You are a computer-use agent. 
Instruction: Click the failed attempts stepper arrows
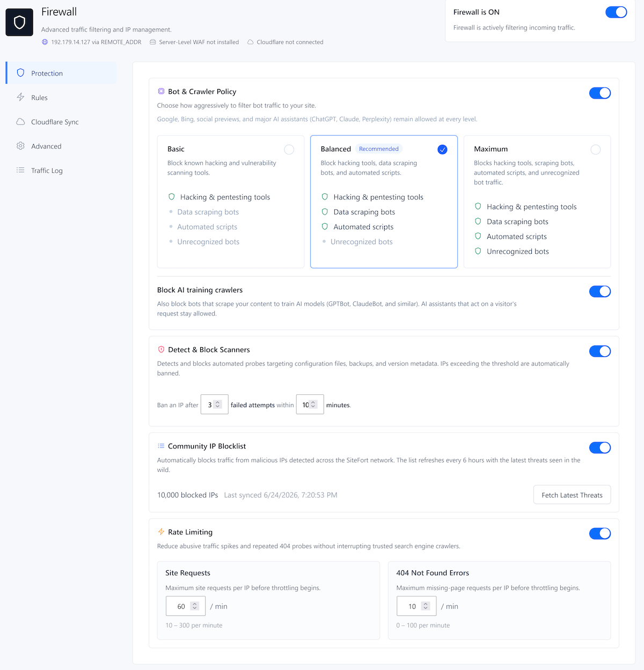(x=218, y=404)
